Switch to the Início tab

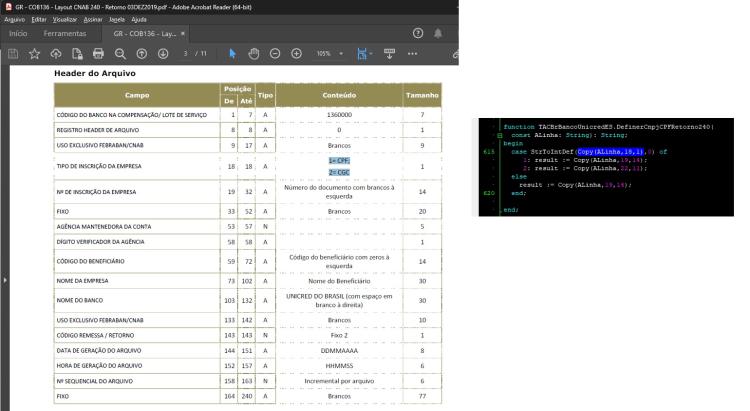(x=18, y=33)
